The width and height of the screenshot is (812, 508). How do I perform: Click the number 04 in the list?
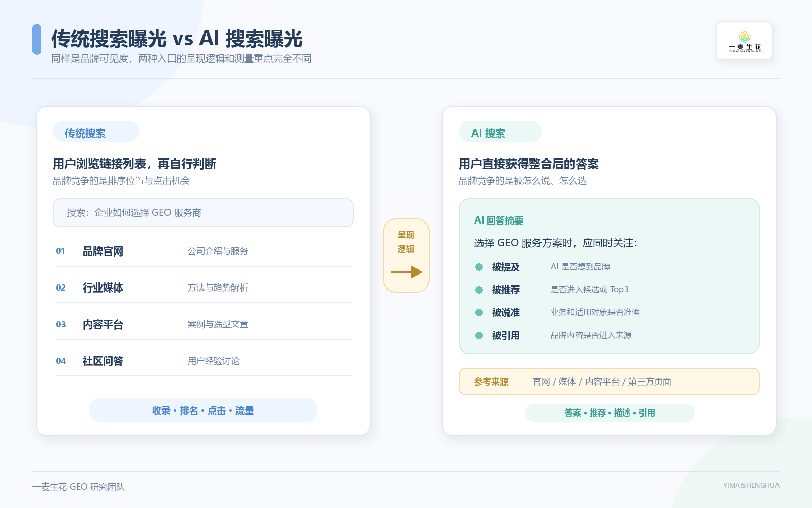[61, 361]
